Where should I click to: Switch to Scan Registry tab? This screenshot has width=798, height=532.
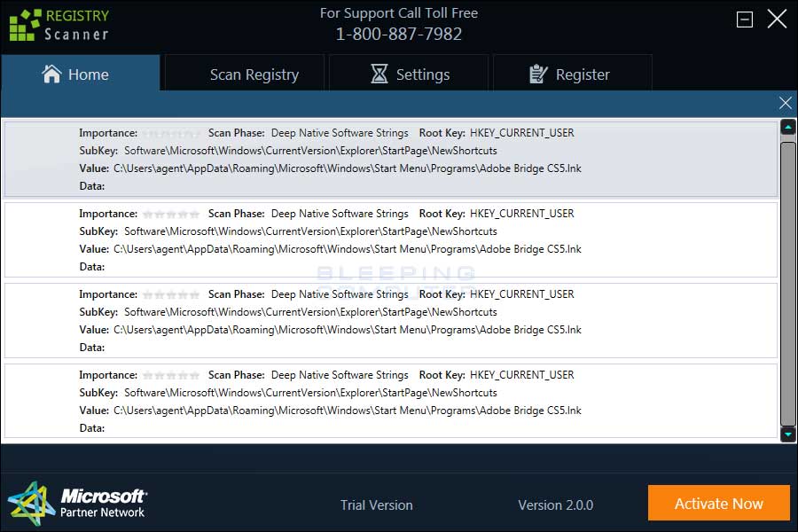245,74
